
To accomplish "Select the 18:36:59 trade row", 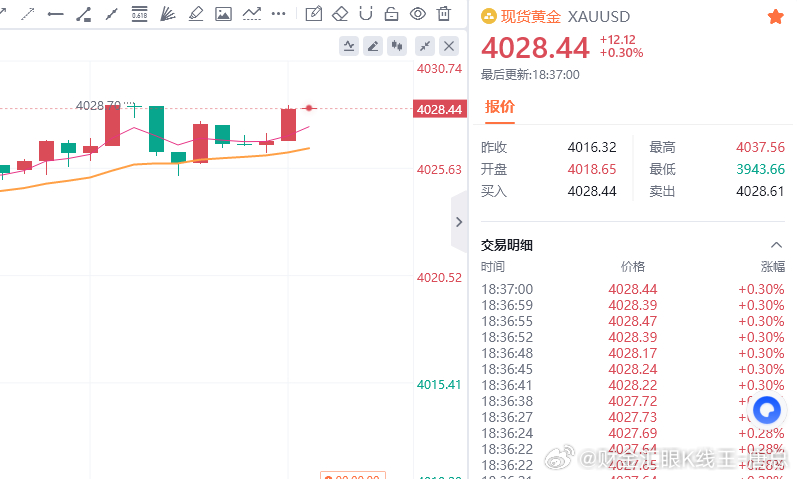I will pyautogui.click(x=633, y=305).
